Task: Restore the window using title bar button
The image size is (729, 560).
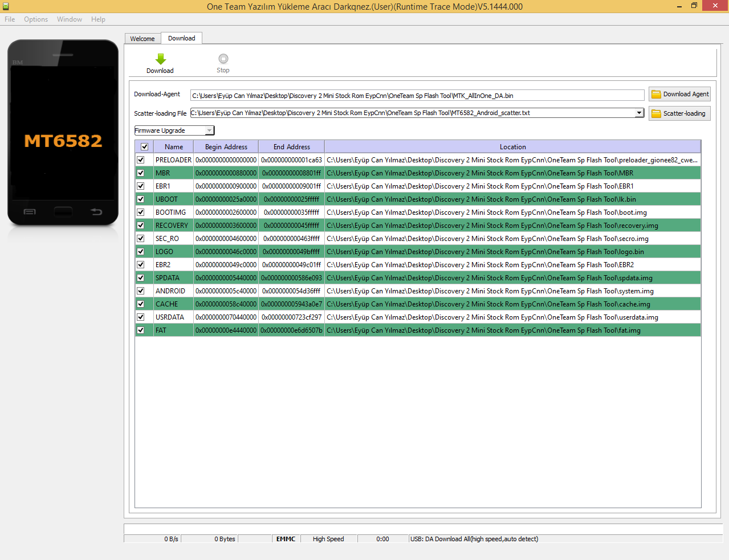Action: pyautogui.click(x=694, y=6)
